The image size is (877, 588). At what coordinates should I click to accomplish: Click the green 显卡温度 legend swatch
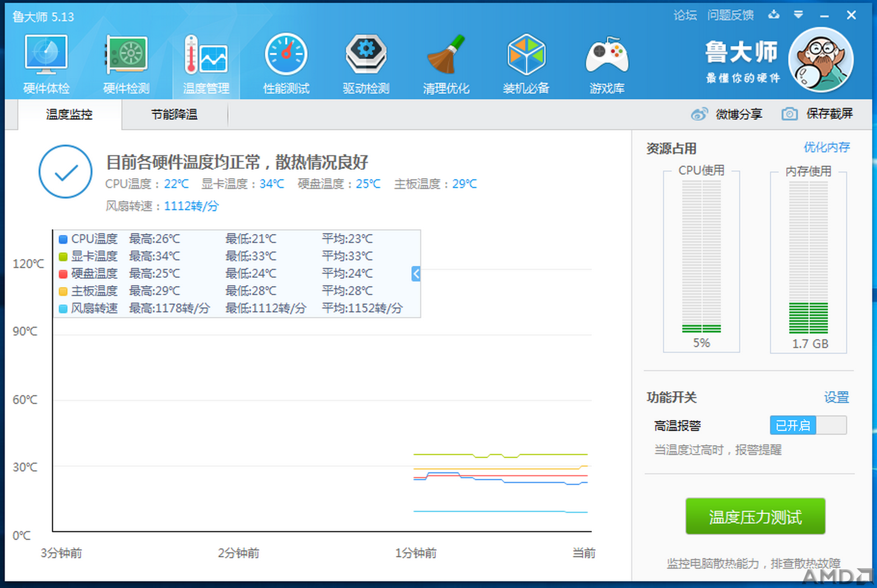63,256
